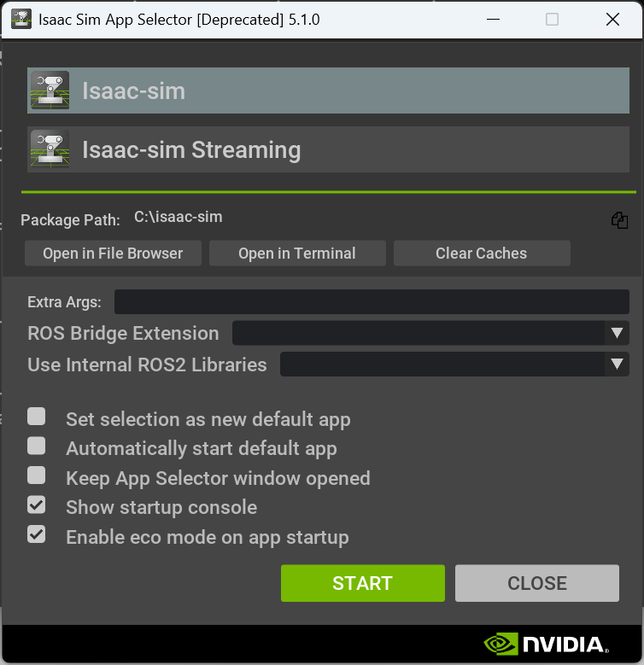This screenshot has height=665, width=644.
Task: Click the robot icon beside Isaac-sim
Action: point(50,90)
